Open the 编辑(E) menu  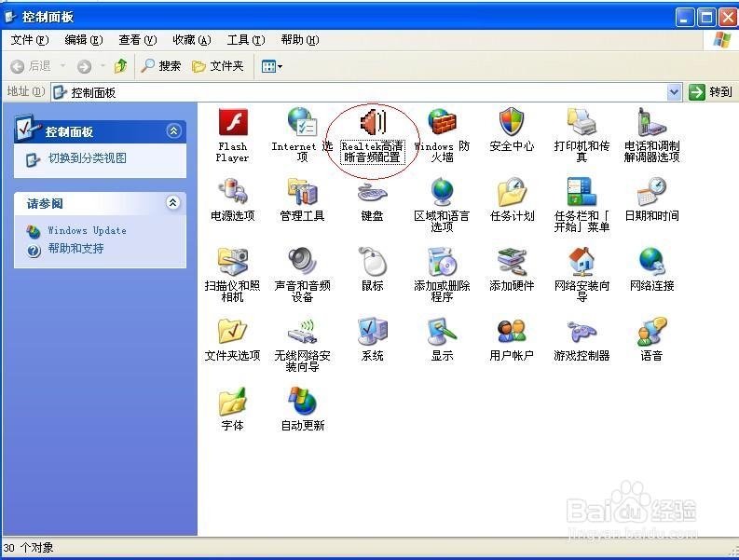[x=84, y=40]
